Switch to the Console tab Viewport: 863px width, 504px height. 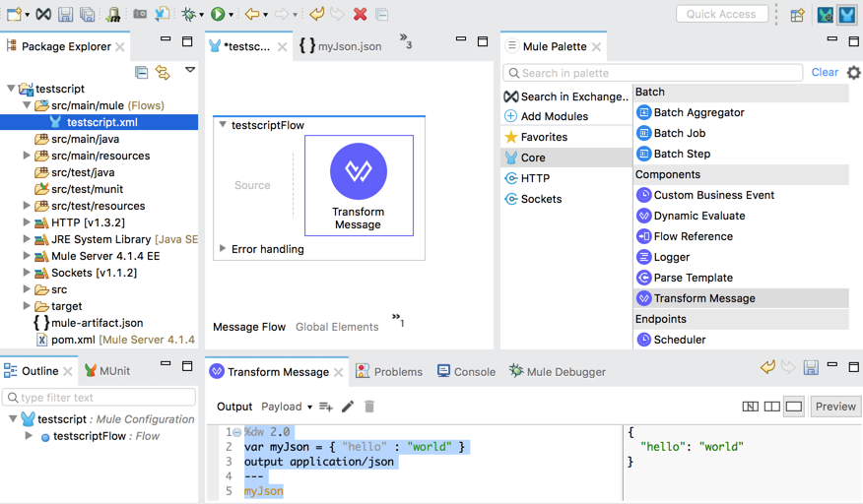coord(466,371)
